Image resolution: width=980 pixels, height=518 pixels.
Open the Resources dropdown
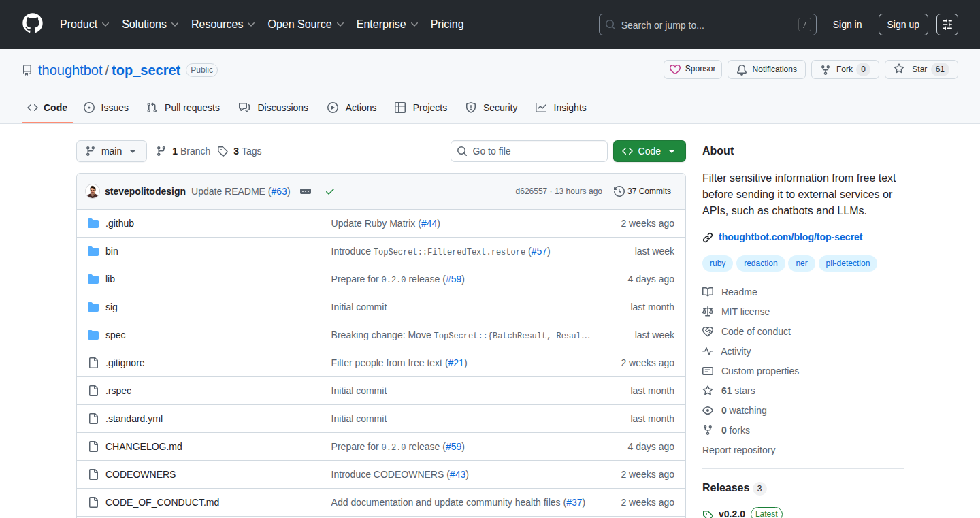(223, 25)
